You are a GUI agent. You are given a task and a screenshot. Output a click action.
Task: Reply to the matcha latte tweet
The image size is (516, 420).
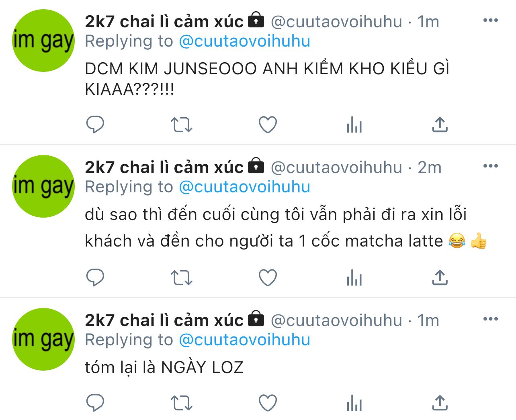pyautogui.click(x=95, y=277)
